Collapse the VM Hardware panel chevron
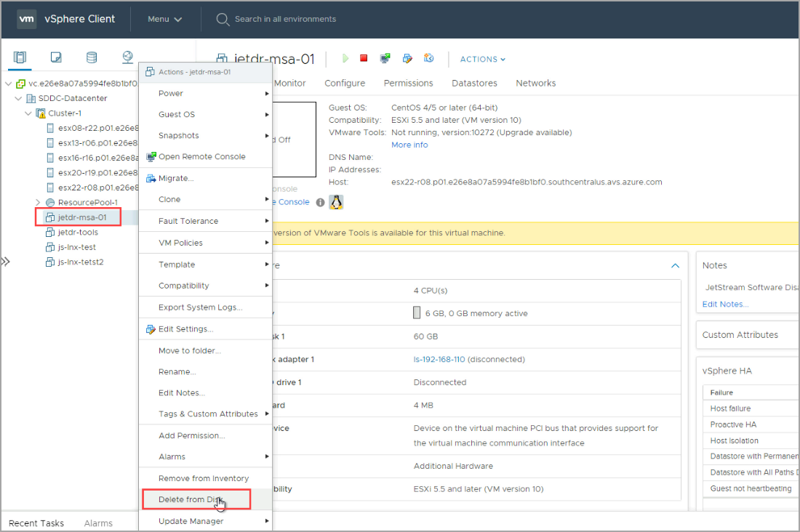The image size is (800, 532). click(675, 266)
